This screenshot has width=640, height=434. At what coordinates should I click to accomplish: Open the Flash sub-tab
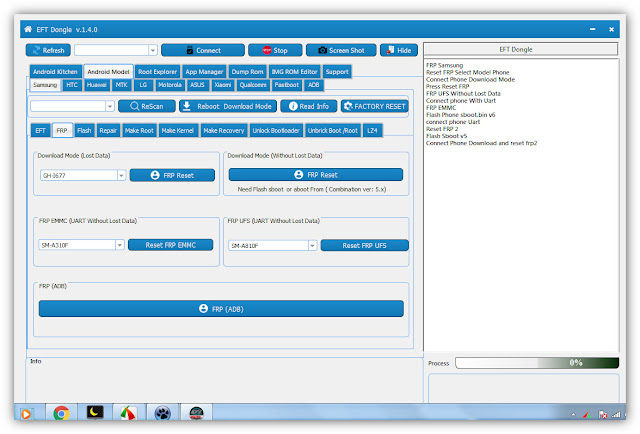click(84, 130)
